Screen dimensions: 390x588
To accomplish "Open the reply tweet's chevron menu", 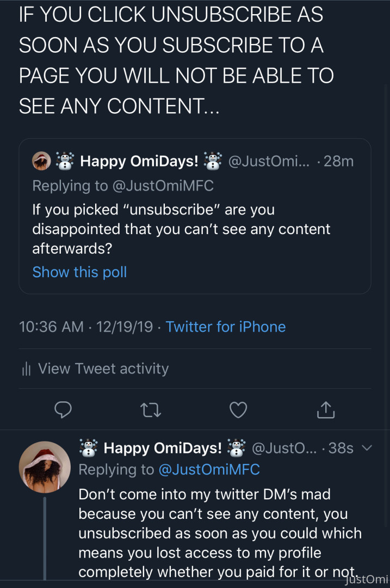I will pyautogui.click(x=367, y=448).
